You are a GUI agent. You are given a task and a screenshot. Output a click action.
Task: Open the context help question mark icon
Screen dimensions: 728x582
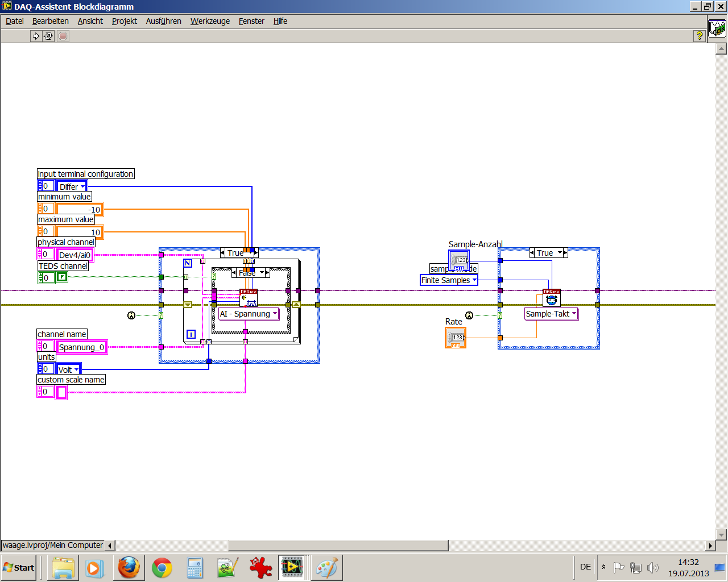coord(700,36)
